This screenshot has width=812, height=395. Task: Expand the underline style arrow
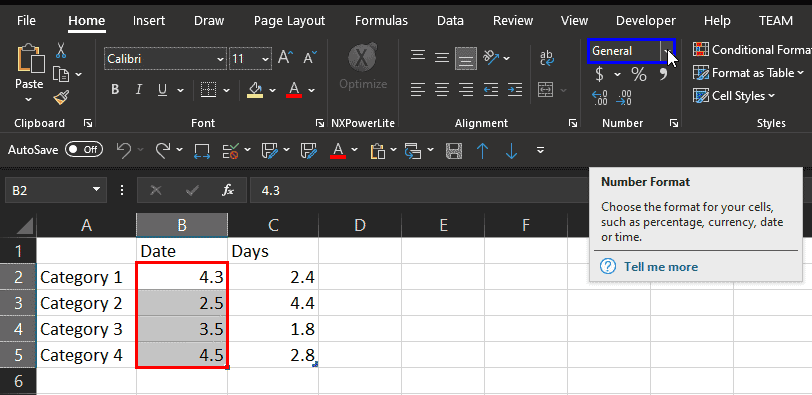(x=180, y=91)
